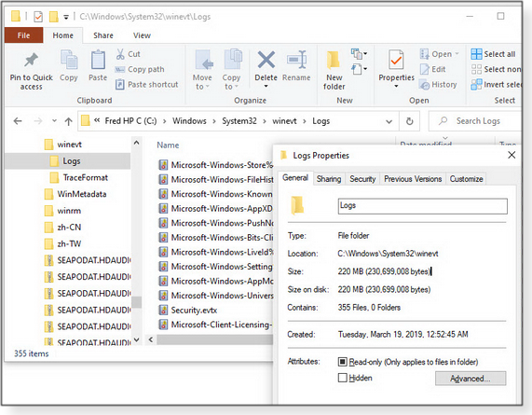The height and width of the screenshot is (415, 532).
Task: Select Cut in the ribbon
Action: pos(128,54)
